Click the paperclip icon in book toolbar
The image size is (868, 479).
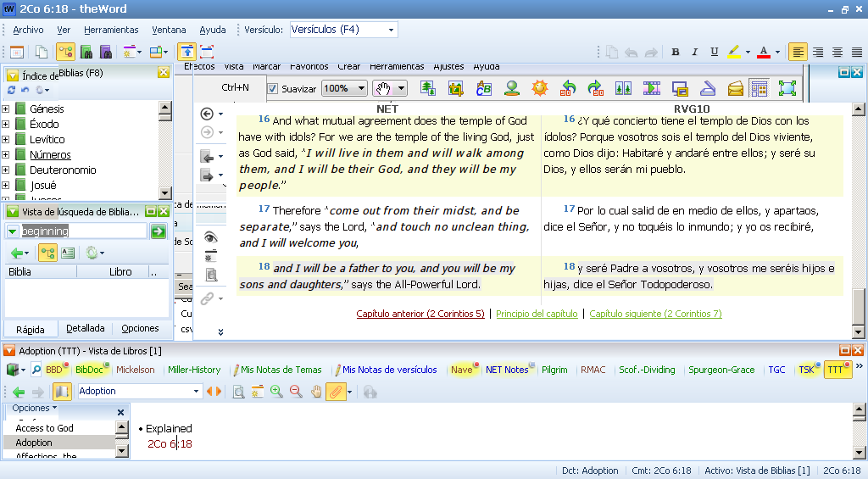(335, 392)
